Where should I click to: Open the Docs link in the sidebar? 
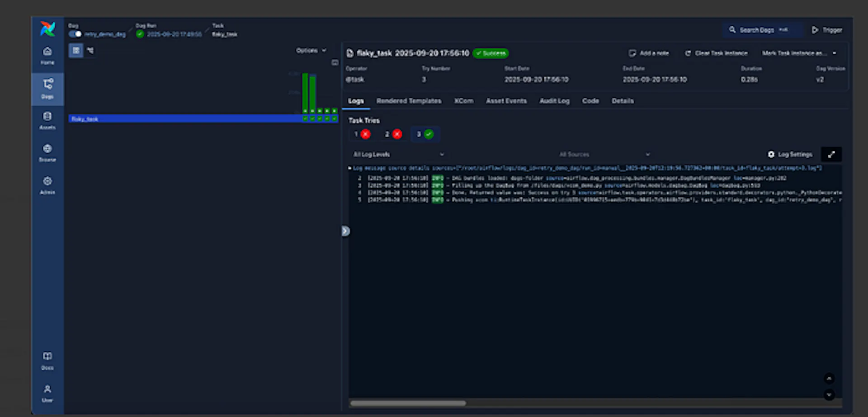(47, 361)
